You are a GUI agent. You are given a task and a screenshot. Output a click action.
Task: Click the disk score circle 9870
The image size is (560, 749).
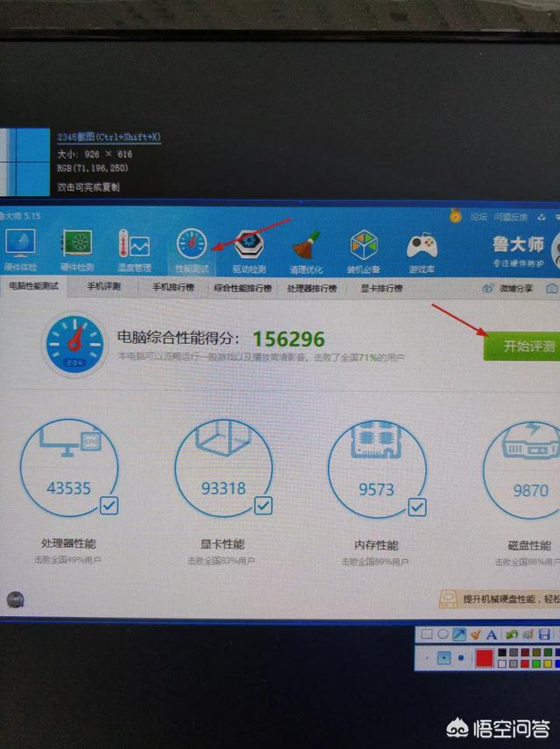(x=521, y=471)
